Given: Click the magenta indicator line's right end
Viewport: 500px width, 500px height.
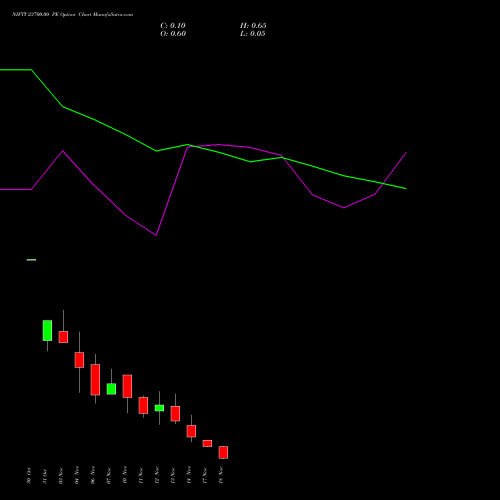Looking at the screenshot, I should pos(406,153).
